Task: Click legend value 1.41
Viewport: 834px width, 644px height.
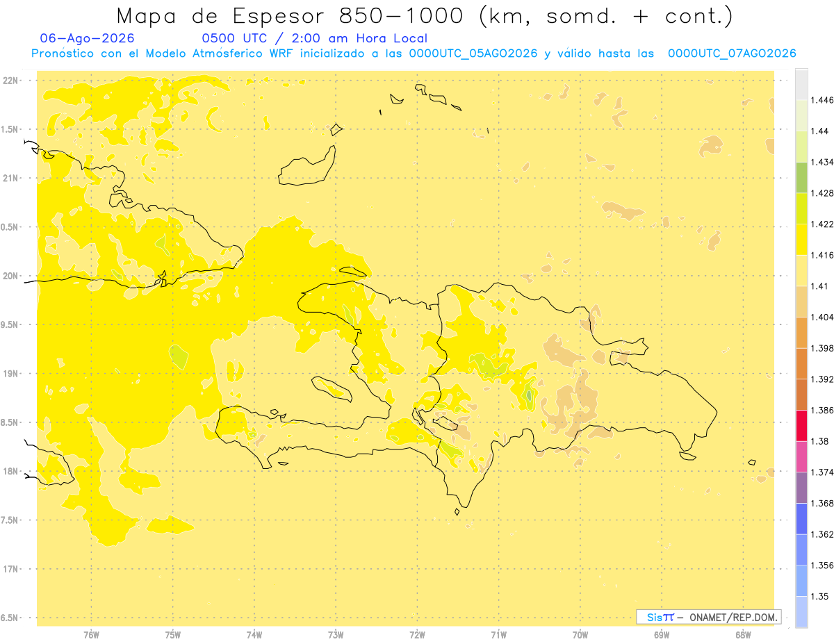Action: [x=819, y=286]
